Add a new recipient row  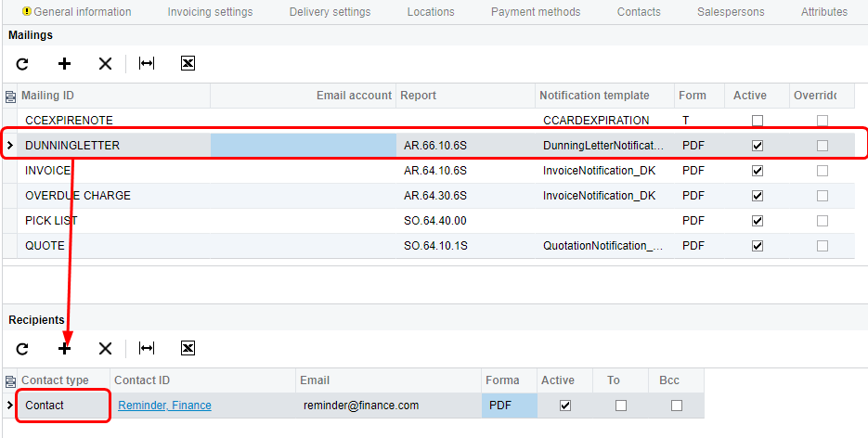pyautogui.click(x=64, y=348)
